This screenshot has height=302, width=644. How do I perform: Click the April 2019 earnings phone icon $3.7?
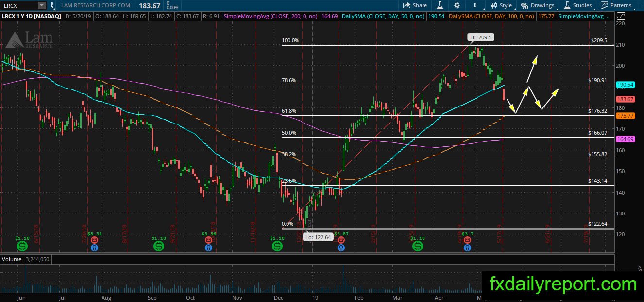pyautogui.click(x=467, y=240)
